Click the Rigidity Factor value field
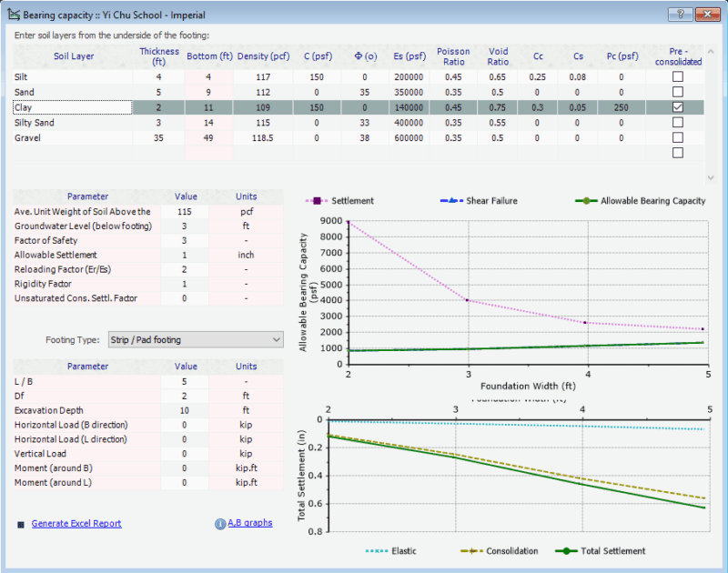 (185, 284)
